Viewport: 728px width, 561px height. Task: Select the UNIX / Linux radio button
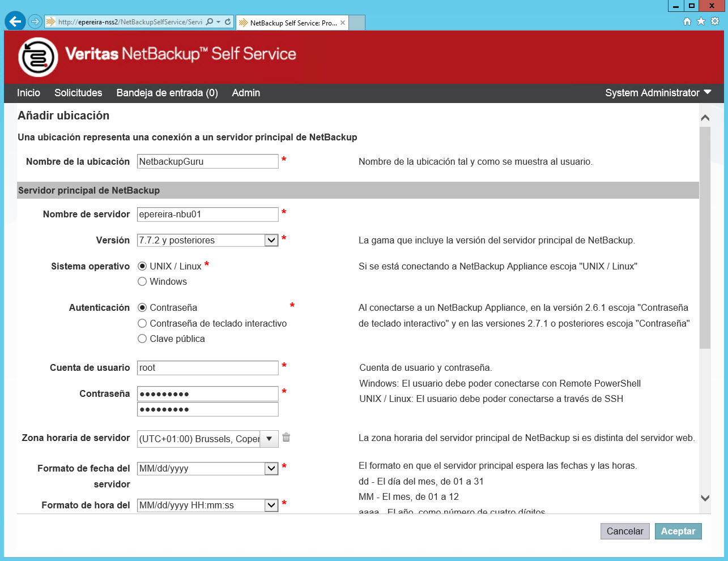142,266
